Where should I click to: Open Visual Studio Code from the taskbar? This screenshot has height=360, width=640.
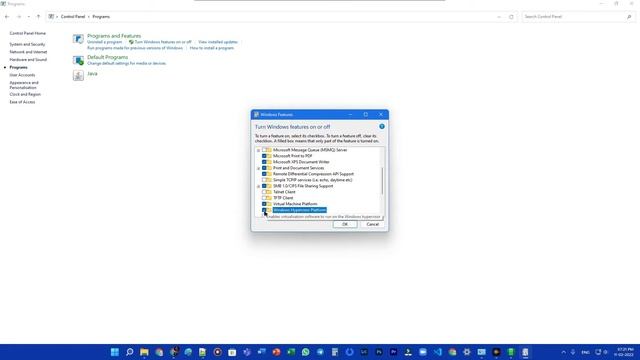[438, 352]
